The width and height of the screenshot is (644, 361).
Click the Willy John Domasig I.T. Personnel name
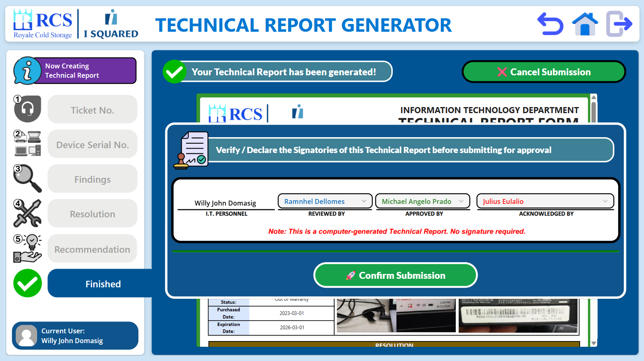click(x=226, y=203)
